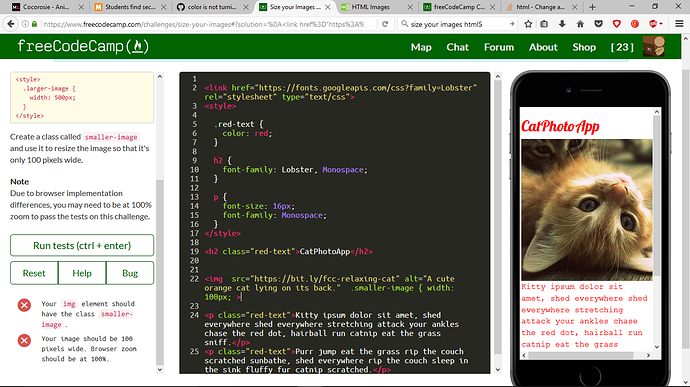Open a new tab with the plus icon

point(592,7)
